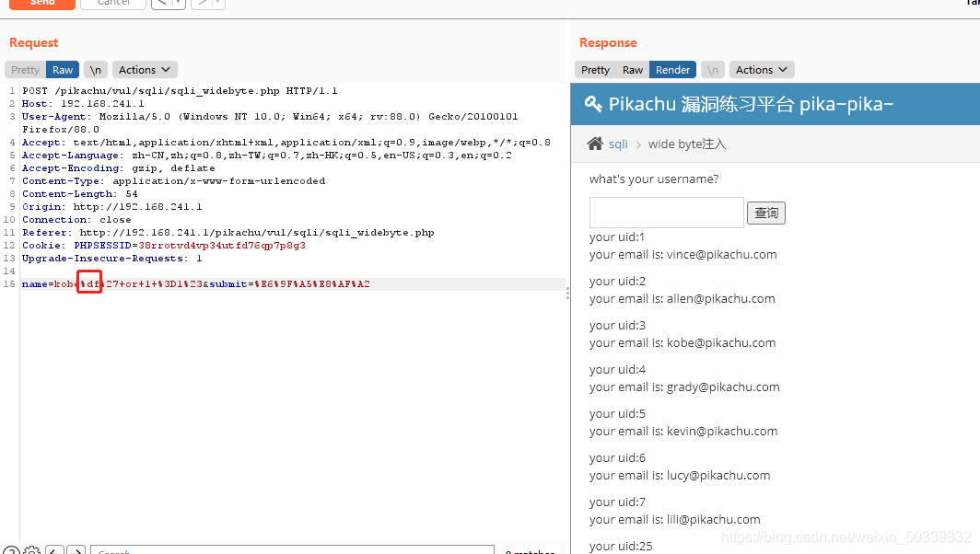This screenshot has height=554, width=980.
Task: Click the Content-Length: 54 line
Action: pyautogui.click(x=80, y=194)
